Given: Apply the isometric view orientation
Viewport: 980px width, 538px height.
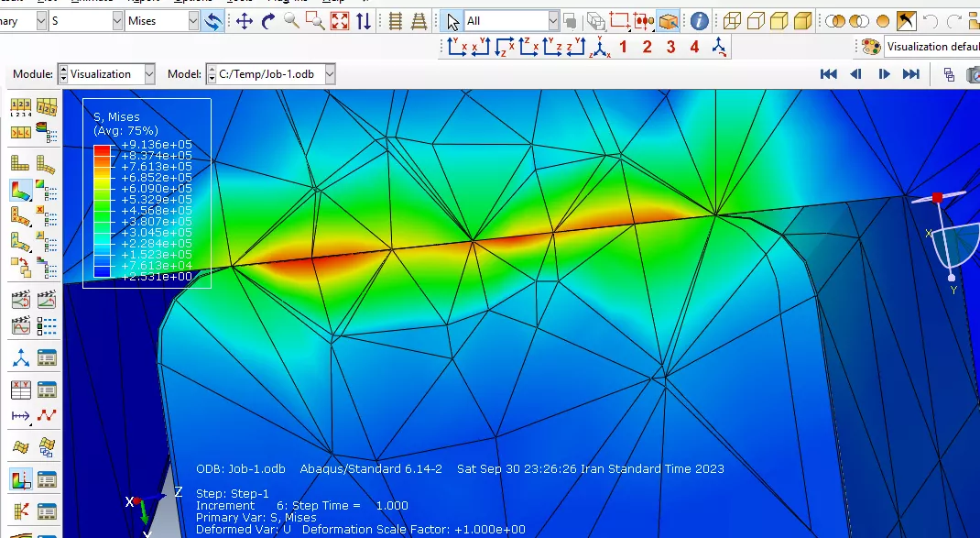Looking at the screenshot, I should pos(599,47).
